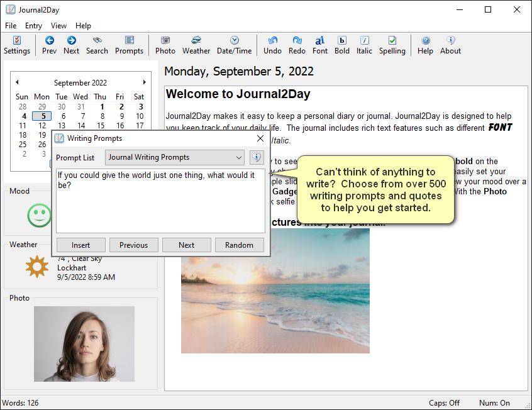Select September 5 in the calendar
The width and height of the screenshot is (532, 410).
(42, 116)
